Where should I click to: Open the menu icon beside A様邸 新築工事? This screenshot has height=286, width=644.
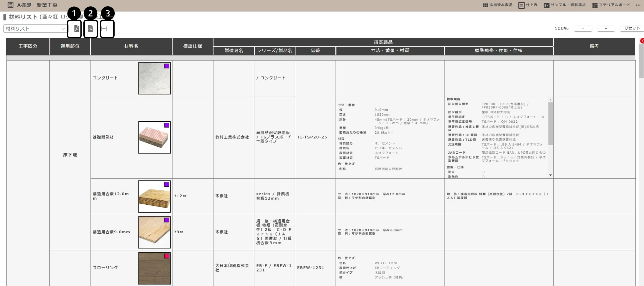tap(10, 5)
